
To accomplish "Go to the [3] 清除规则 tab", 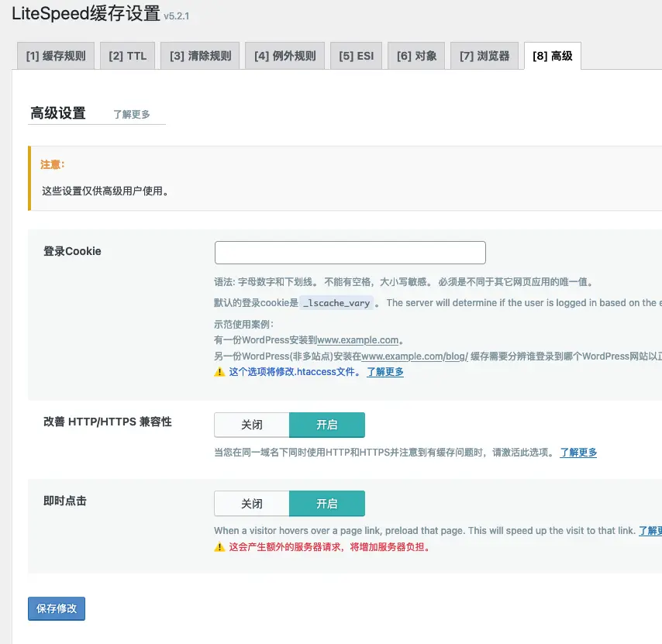I will (x=199, y=55).
